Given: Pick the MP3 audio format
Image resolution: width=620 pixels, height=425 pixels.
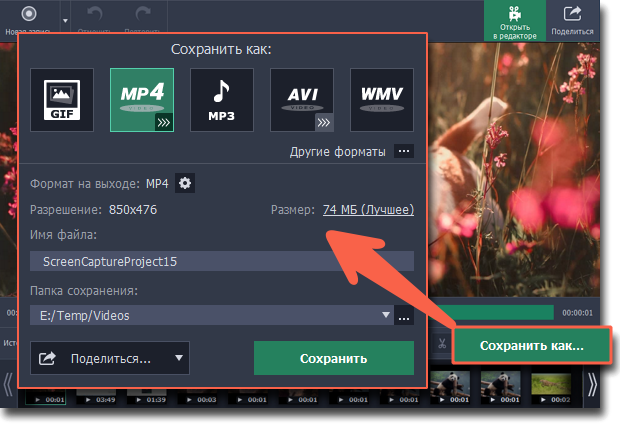Looking at the screenshot, I should click(222, 100).
